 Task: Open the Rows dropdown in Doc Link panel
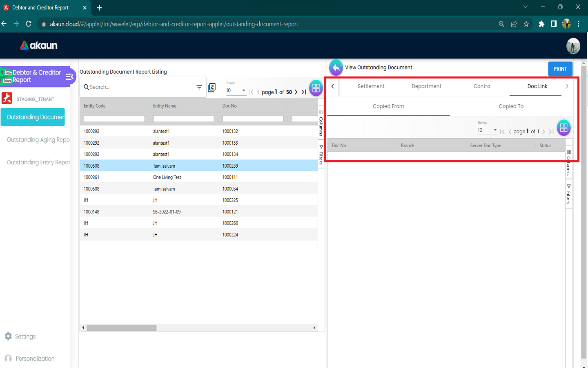[x=487, y=130]
